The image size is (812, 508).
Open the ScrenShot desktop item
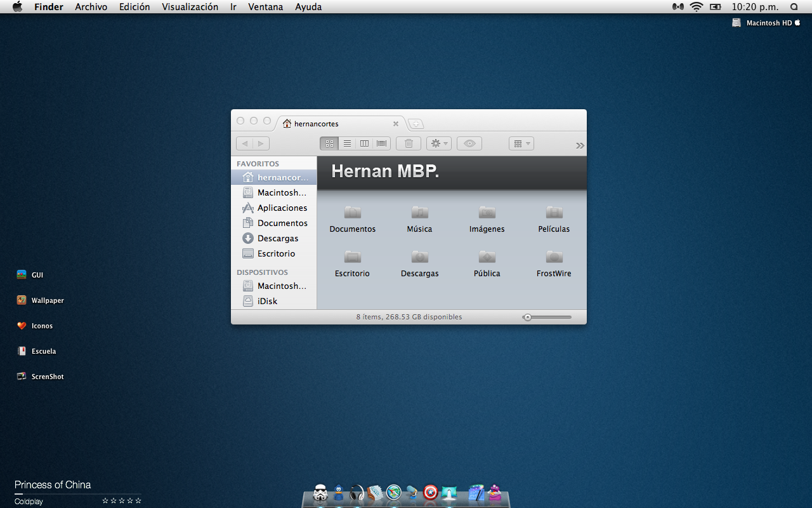tap(40, 377)
